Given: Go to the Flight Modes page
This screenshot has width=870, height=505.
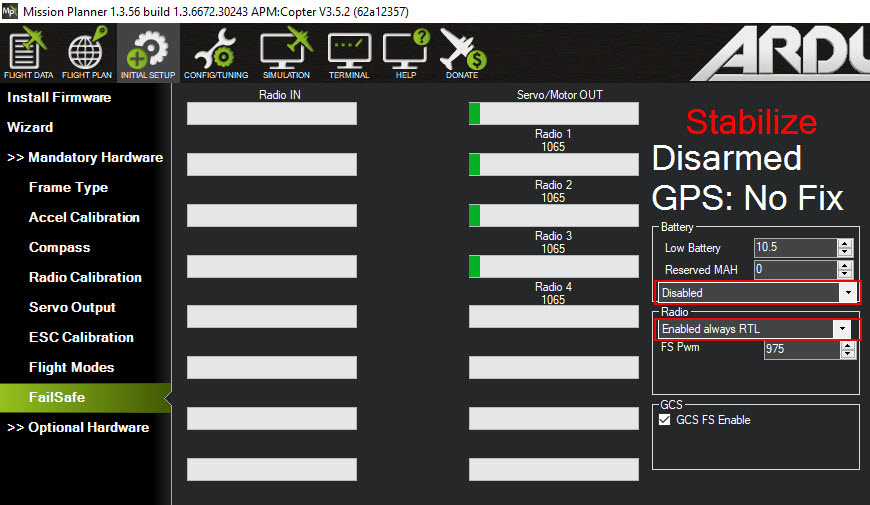Looking at the screenshot, I should tap(71, 367).
